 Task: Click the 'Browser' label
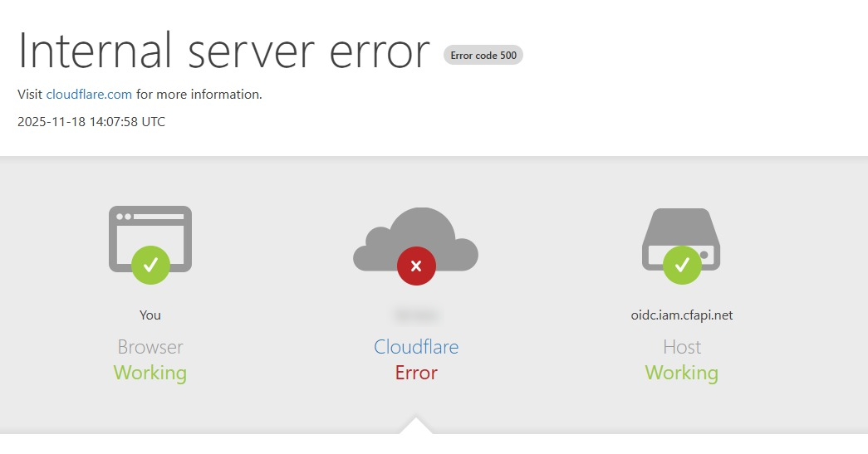[x=150, y=347]
